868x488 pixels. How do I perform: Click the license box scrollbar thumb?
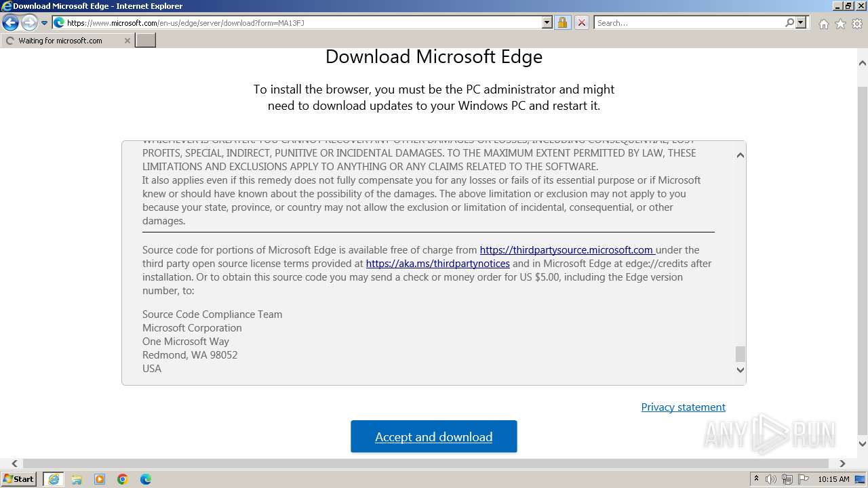click(x=741, y=354)
